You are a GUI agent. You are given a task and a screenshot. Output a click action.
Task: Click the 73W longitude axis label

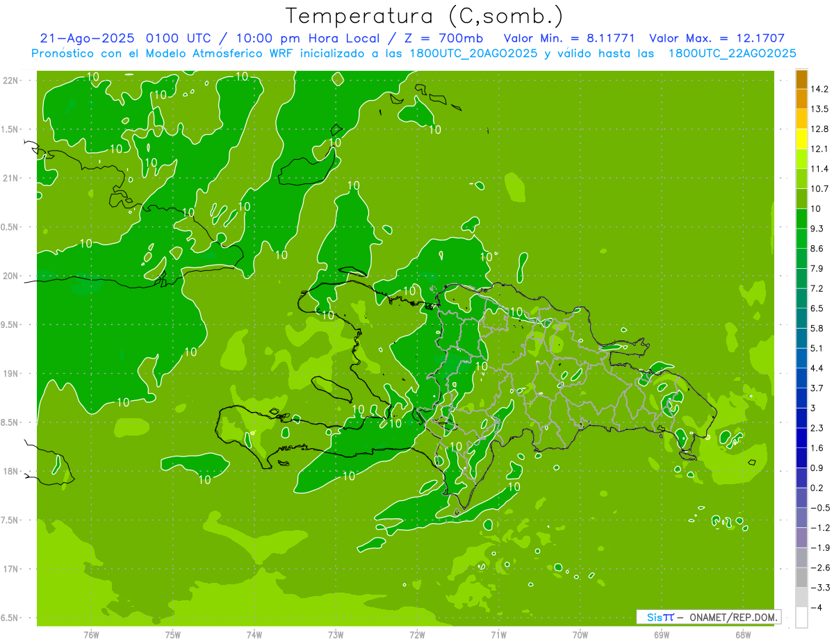pyautogui.click(x=336, y=634)
